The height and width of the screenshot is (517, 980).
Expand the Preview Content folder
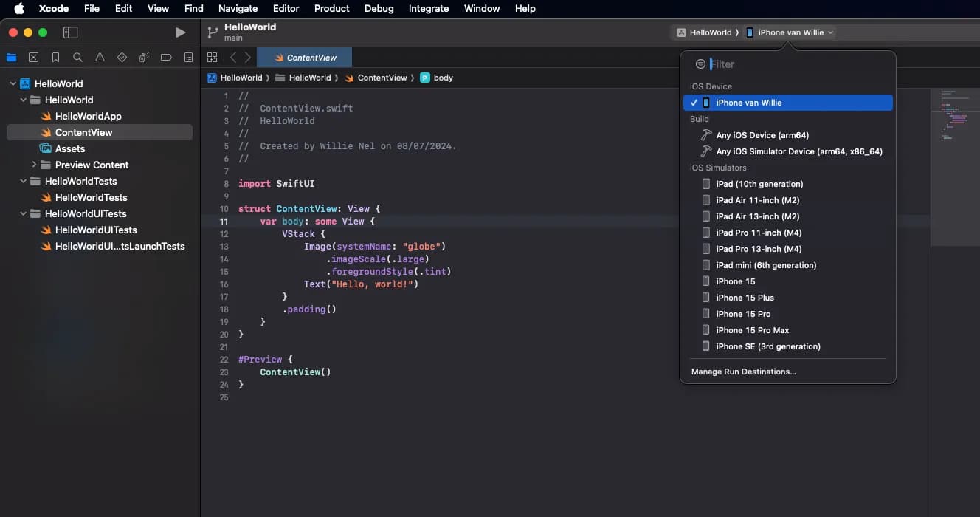click(x=34, y=165)
